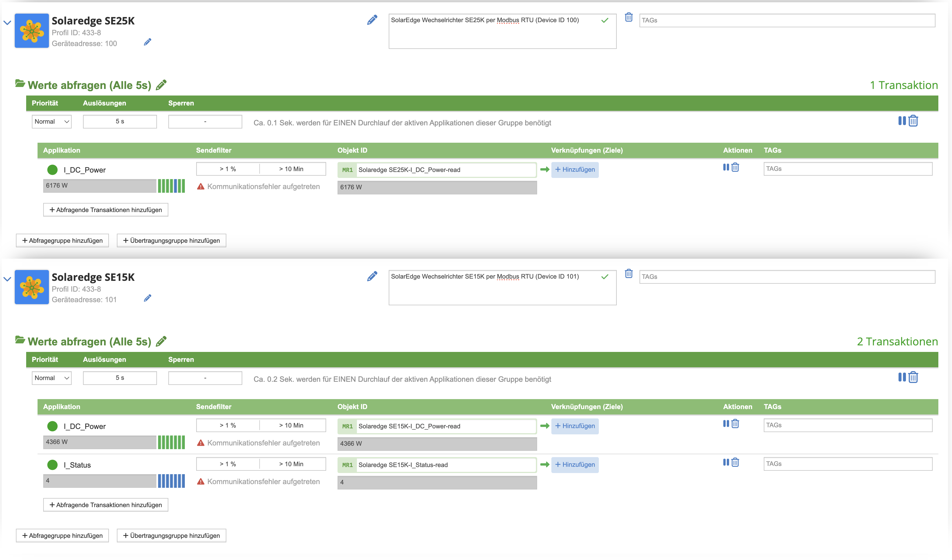952x560 pixels.
Task: Pause the SE15K query group
Action: point(902,377)
